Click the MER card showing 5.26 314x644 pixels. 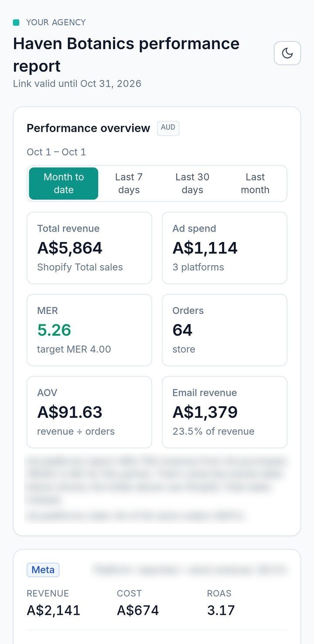pos(89,330)
